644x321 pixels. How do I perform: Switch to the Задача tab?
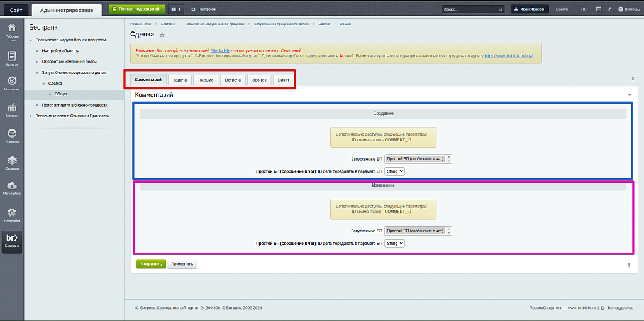click(x=179, y=80)
